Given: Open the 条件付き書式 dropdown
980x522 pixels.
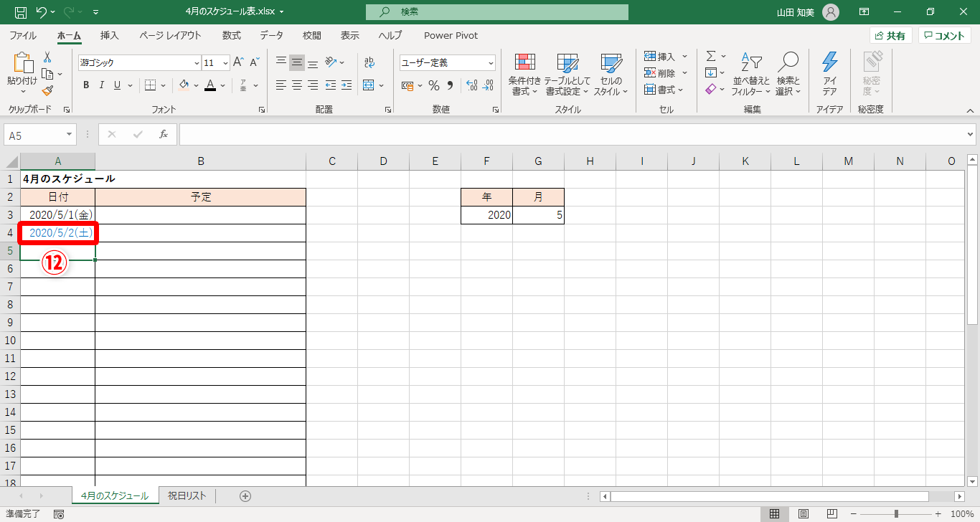Looking at the screenshot, I should click(x=524, y=75).
